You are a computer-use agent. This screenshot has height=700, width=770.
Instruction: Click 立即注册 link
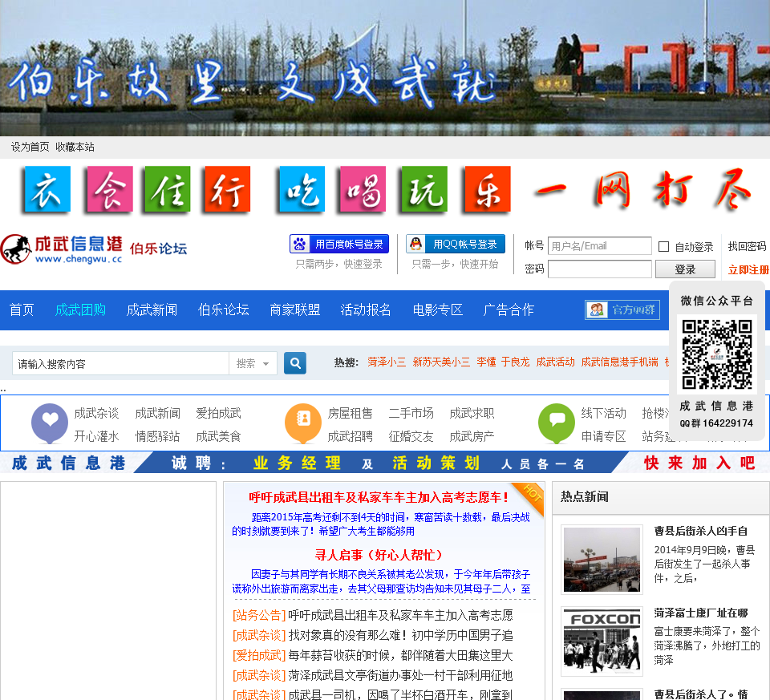[748, 269]
